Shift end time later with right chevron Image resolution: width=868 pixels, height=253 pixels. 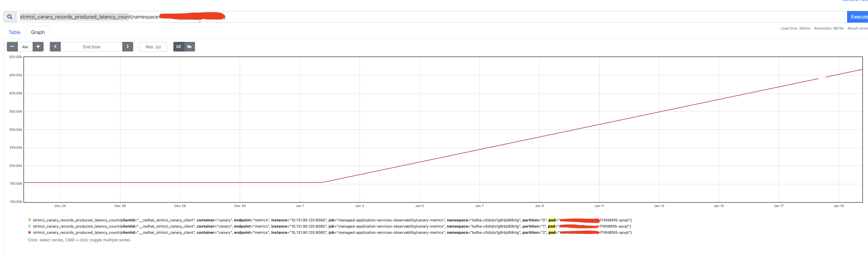(x=127, y=47)
